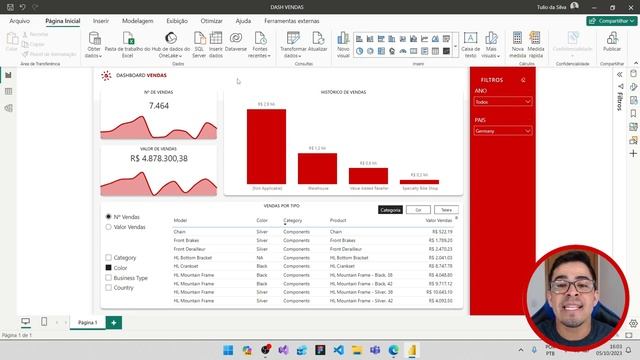640x360 pixels.
Task: Switch to the Modelagem ribbon tab
Action: coord(138,21)
